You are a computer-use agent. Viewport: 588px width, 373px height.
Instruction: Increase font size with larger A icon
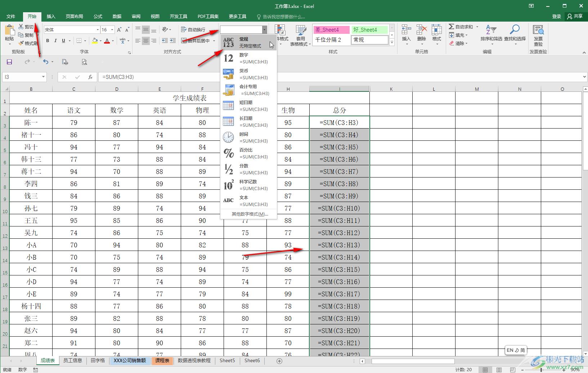click(x=120, y=30)
